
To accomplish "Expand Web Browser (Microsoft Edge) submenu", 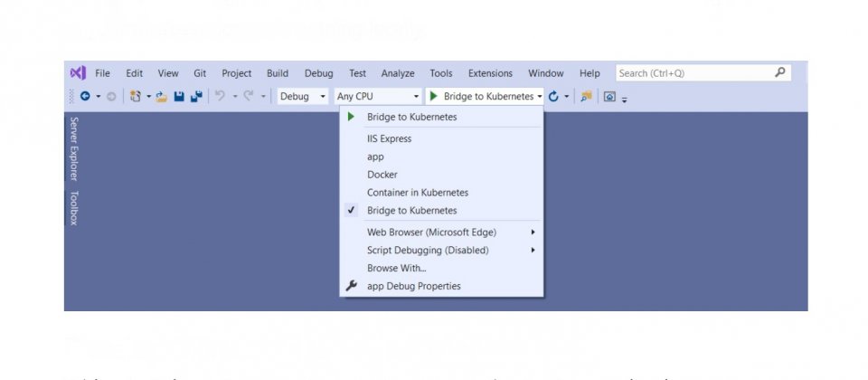I will (431, 233).
